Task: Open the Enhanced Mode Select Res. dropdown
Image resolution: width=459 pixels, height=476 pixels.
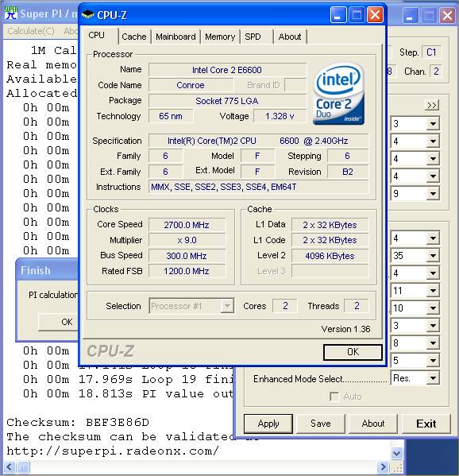Action: [433, 378]
